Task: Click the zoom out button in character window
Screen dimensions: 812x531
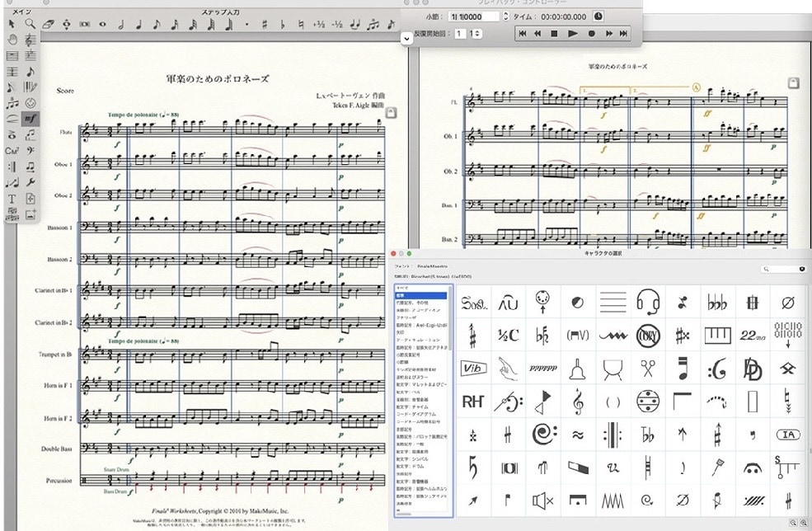Action: pos(793,524)
